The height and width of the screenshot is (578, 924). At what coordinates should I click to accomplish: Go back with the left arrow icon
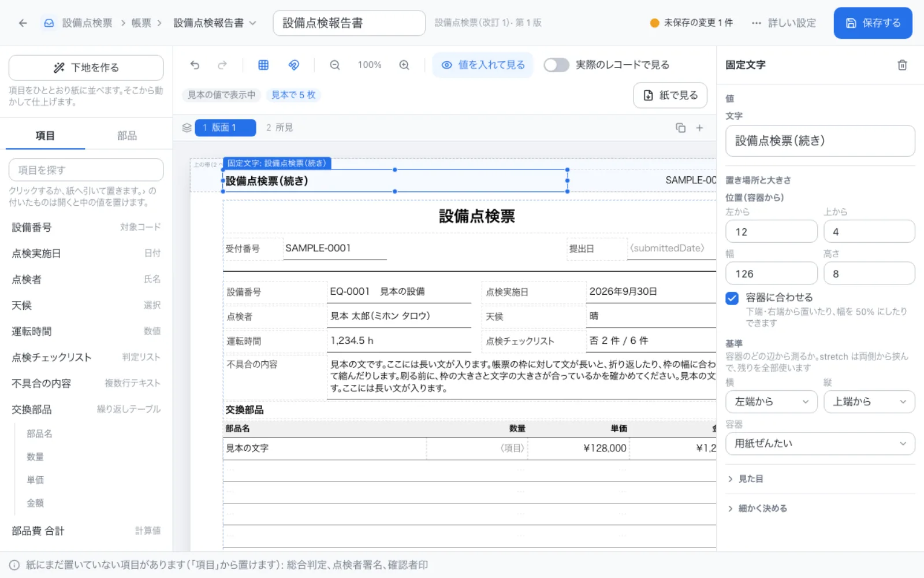[23, 23]
